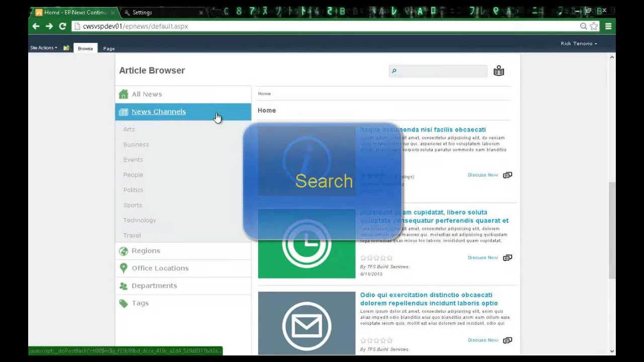Open the Site Actions dropdown

pos(44,48)
